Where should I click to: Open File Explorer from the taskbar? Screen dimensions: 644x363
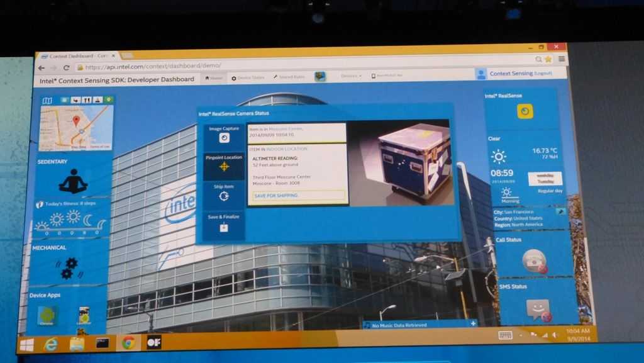click(77, 343)
